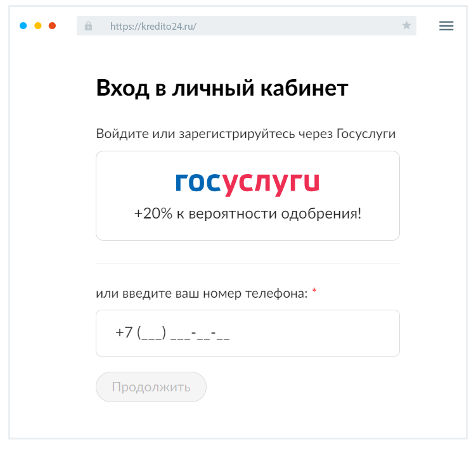Click the '+7' country code prefix

point(124,333)
